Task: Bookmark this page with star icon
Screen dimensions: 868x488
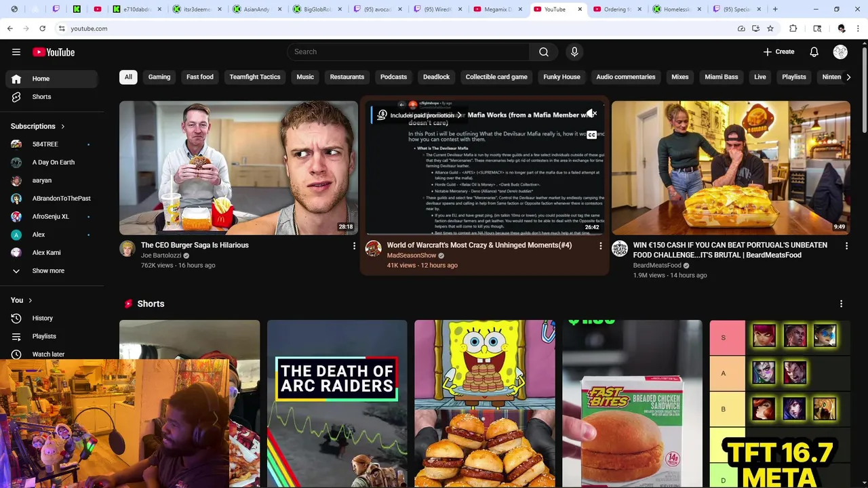Action: [x=770, y=28]
